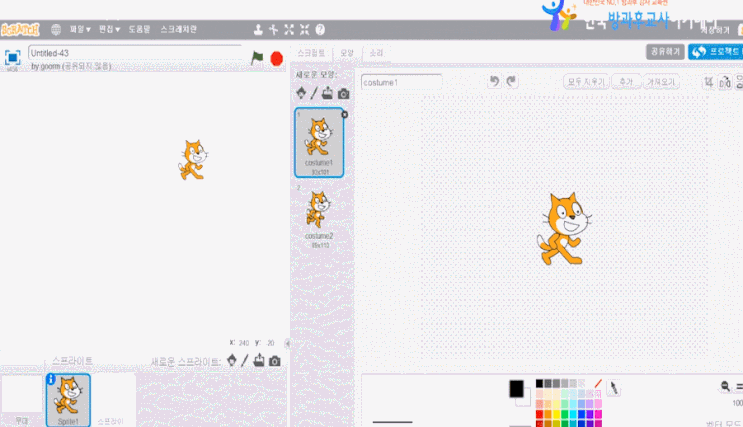The image size is (743, 427).
Task: Zoom out the paint canvas
Action: click(x=725, y=386)
